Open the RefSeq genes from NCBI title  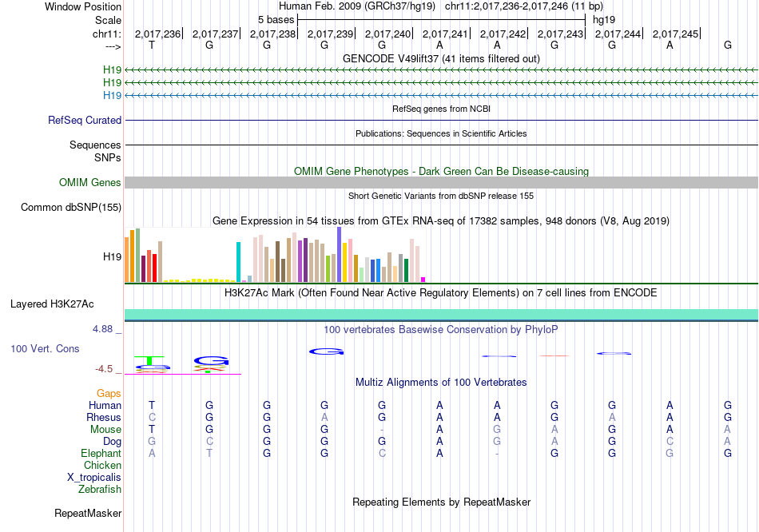click(441, 109)
